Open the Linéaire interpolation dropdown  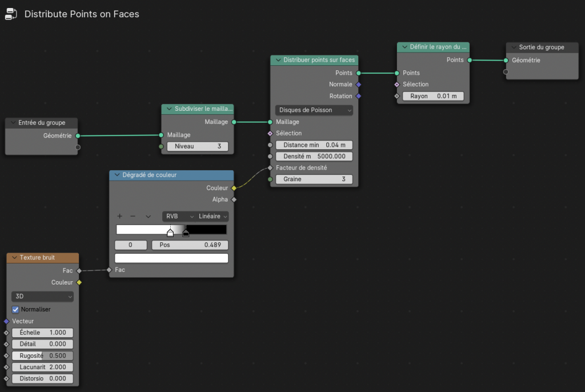tap(213, 217)
